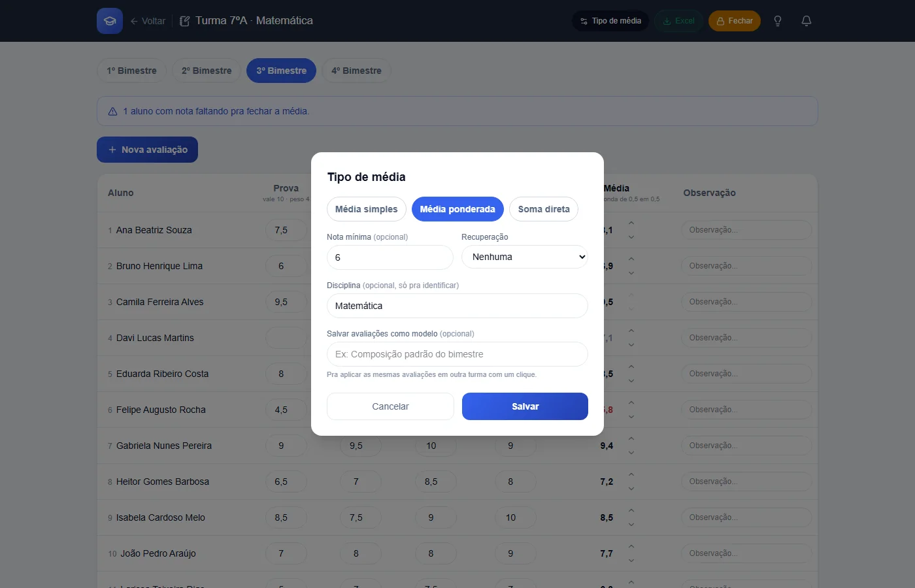Viewport: 915px width, 588px height.
Task: Click the empty Prova grade for Davi Lucas Martins
Action: click(286, 338)
